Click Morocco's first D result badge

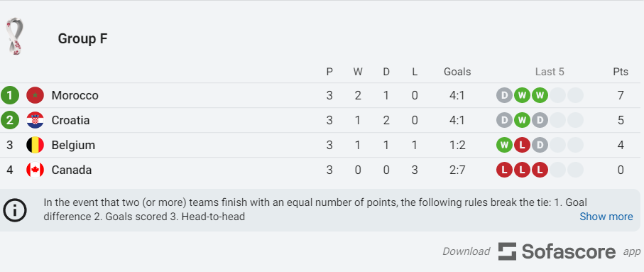(504, 95)
